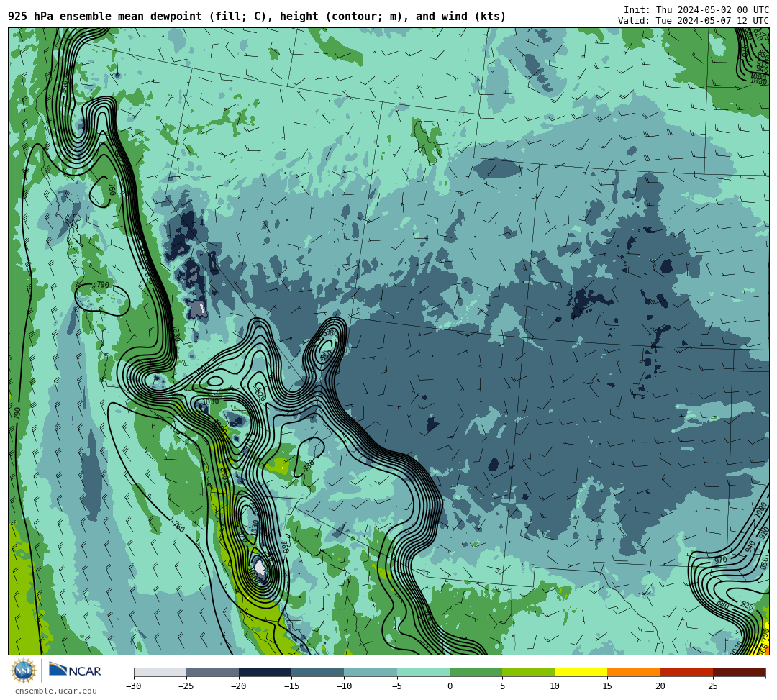Click the '20' colorbar tick label
Screen dimensions: 777x700
point(660,686)
